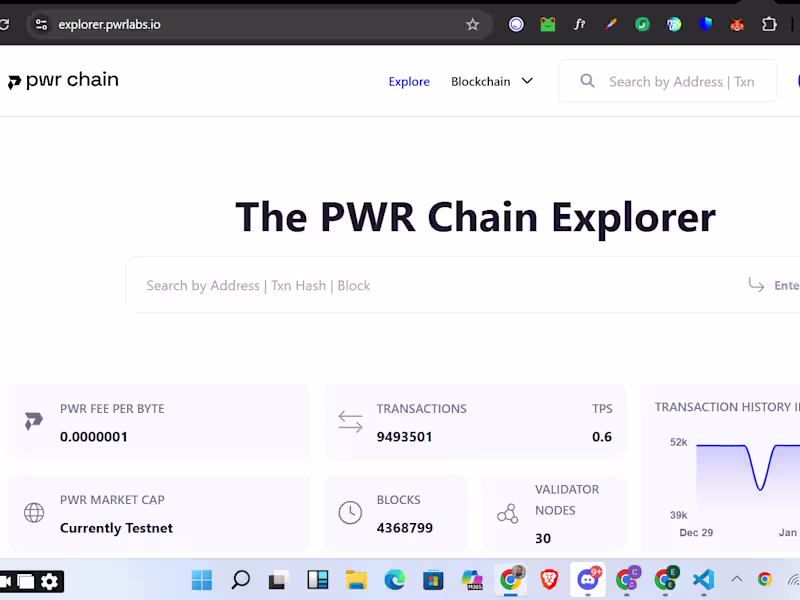
Task: Open the MetaMask fox extension
Action: click(737, 24)
